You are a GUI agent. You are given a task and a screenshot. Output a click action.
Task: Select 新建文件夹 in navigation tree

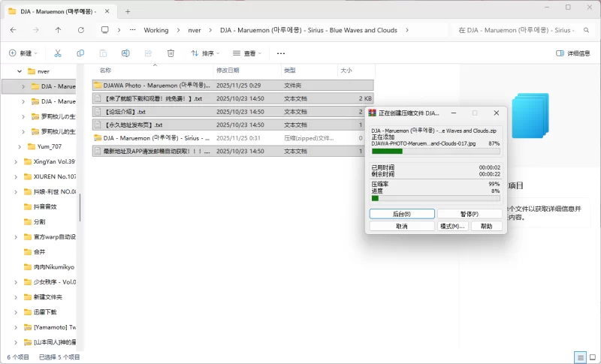pyautogui.click(x=47, y=297)
